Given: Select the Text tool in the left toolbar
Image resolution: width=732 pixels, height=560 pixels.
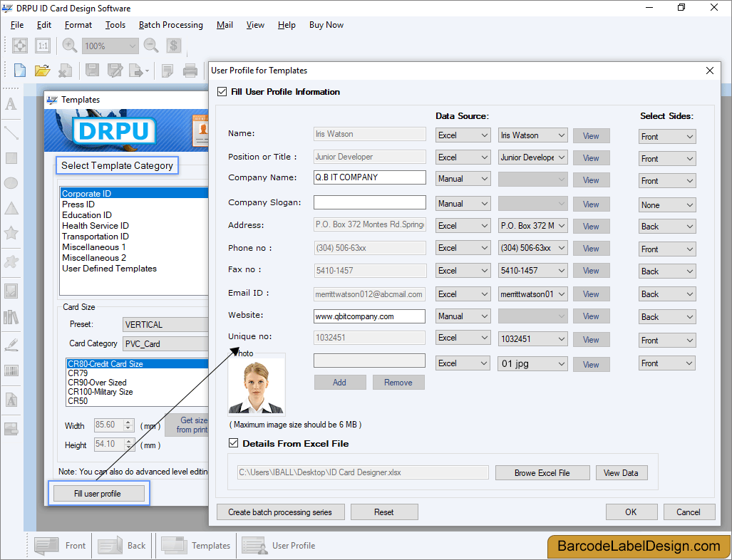Looking at the screenshot, I should coord(11,103).
